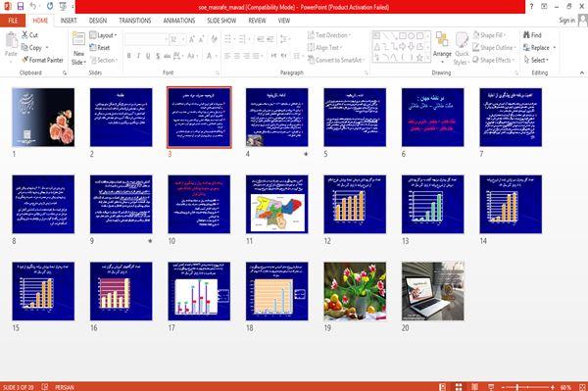Screen dimensions: 588x391
Task: Click the spell check icon in status bar
Action: [45, 387]
